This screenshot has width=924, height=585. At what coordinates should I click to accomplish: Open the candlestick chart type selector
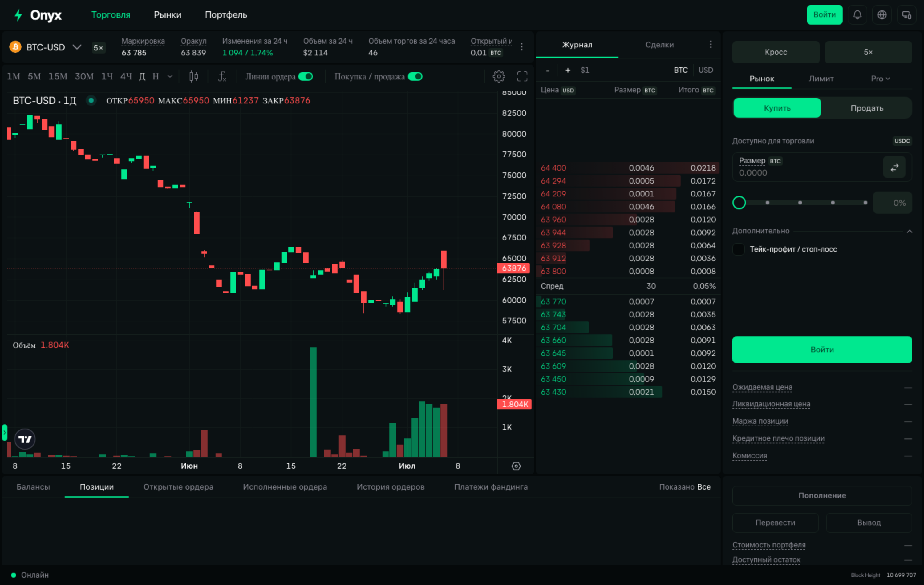[194, 76]
